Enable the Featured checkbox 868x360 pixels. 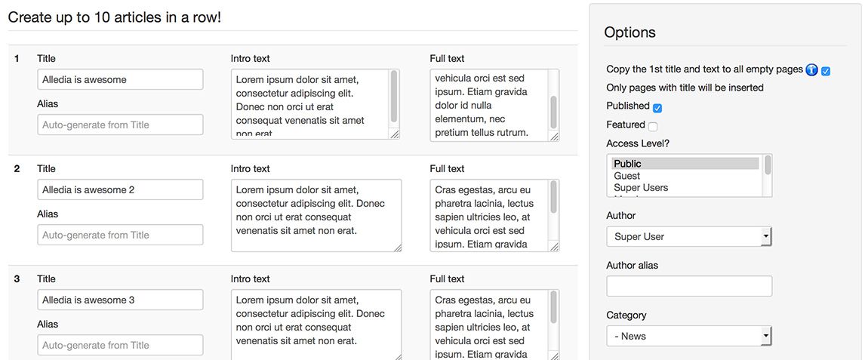click(653, 127)
